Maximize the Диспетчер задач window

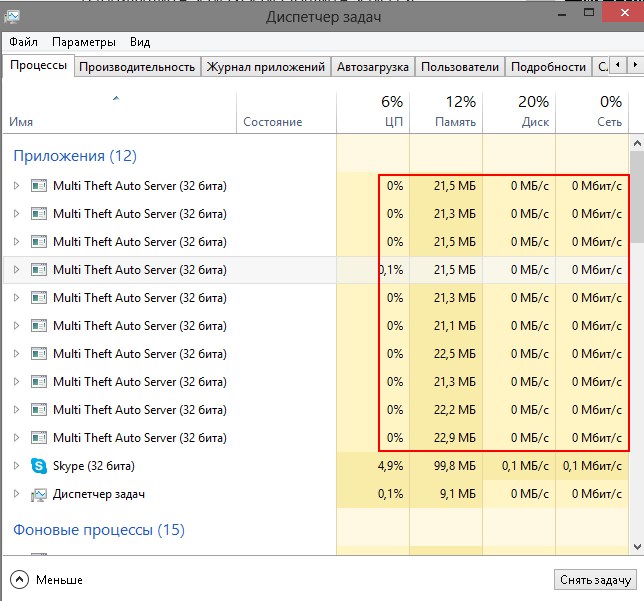click(589, 13)
